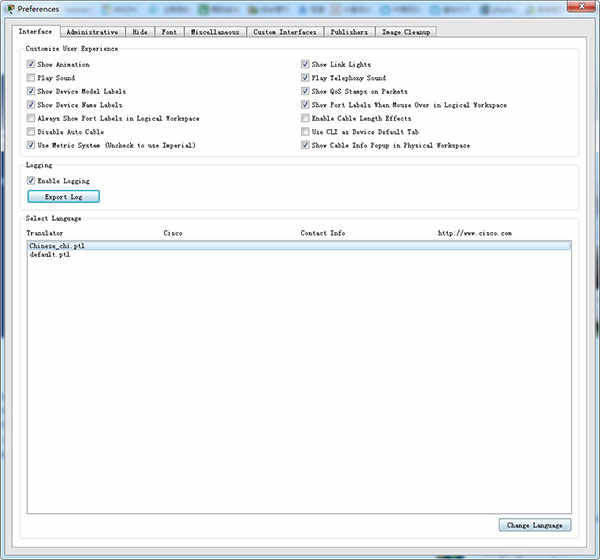Switch to the Administrative tab

click(92, 32)
